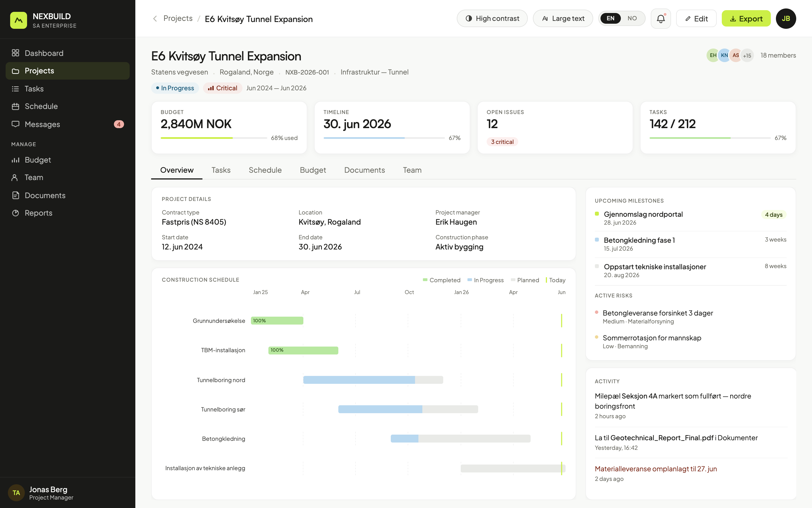
Task: Open the Betongkledning fase 1 milestone
Action: click(x=690, y=244)
